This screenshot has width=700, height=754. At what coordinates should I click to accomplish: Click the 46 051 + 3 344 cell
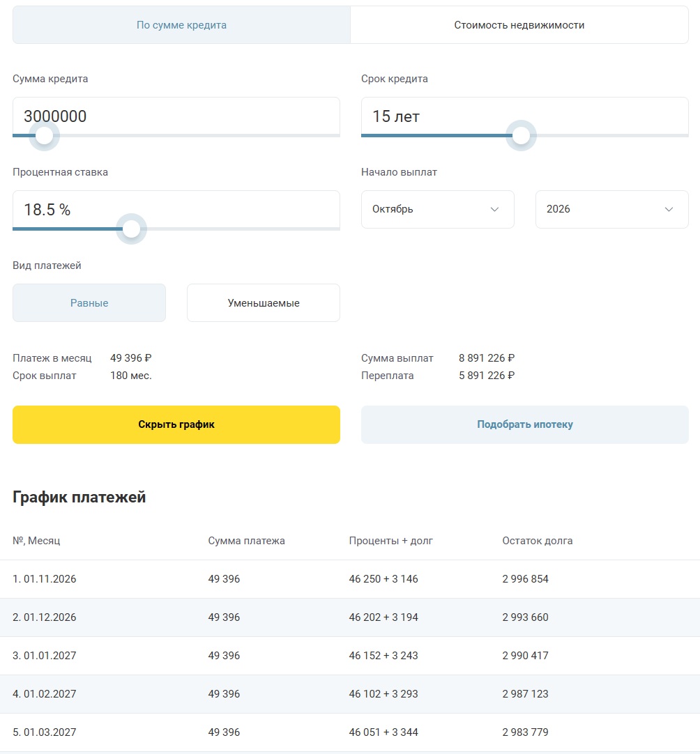383,732
